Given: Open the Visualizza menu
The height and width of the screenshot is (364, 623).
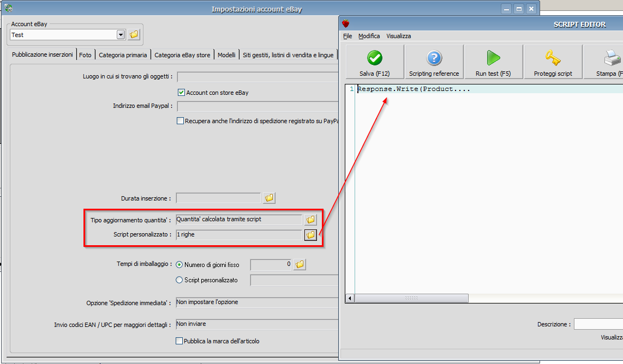Looking at the screenshot, I should click(399, 36).
